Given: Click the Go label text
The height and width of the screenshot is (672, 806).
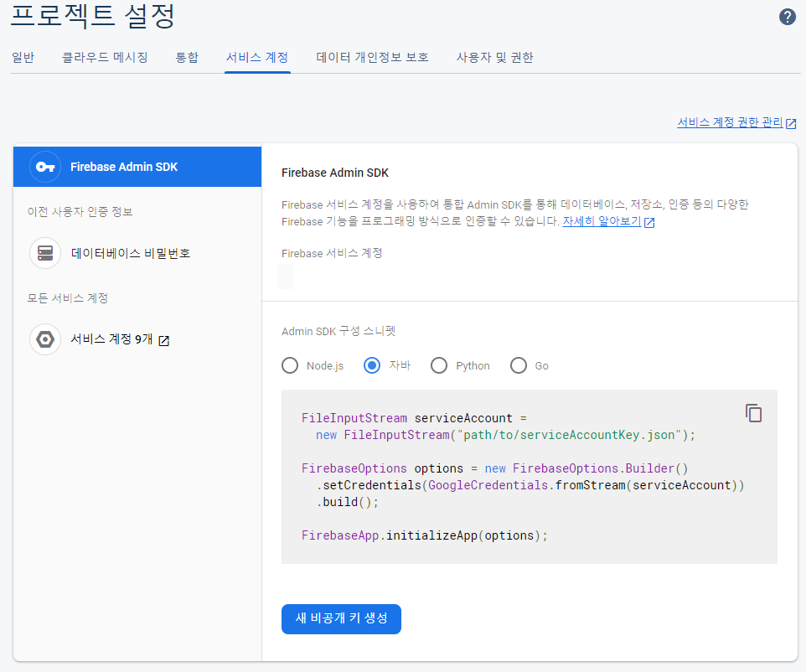Looking at the screenshot, I should [542, 366].
